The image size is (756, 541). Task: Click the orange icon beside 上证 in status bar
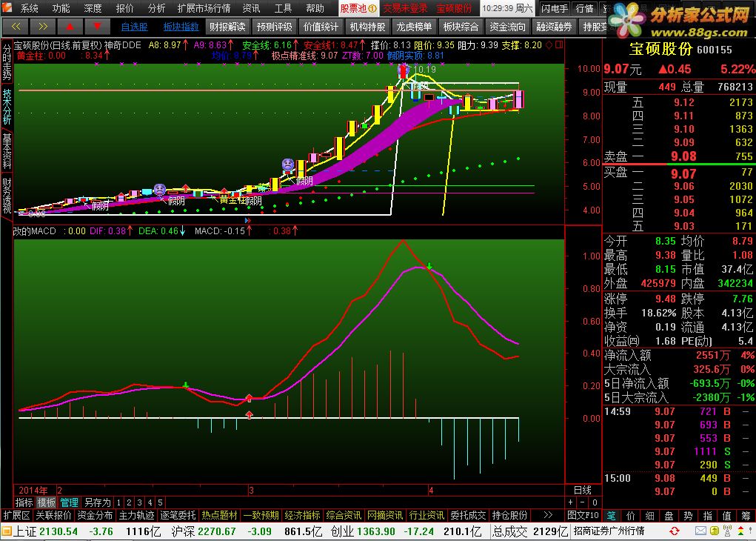tap(6, 532)
